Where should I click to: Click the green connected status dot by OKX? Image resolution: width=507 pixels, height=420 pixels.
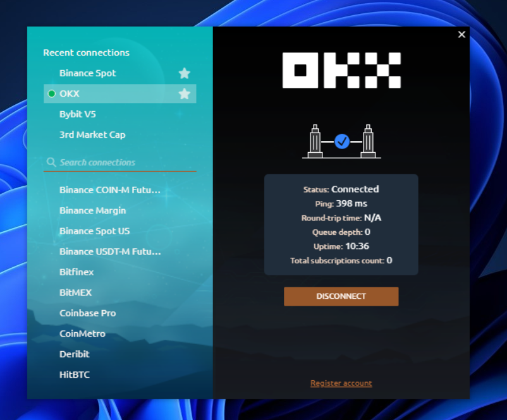click(52, 94)
